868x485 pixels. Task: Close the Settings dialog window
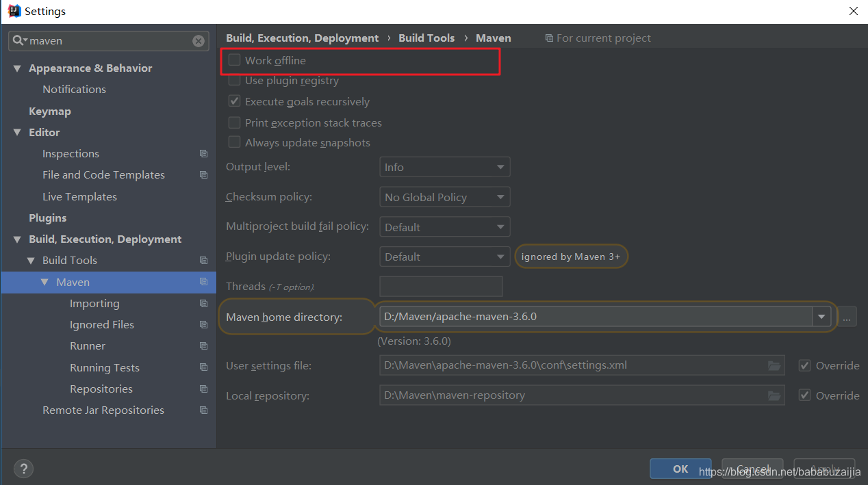pyautogui.click(x=853, y=11)
